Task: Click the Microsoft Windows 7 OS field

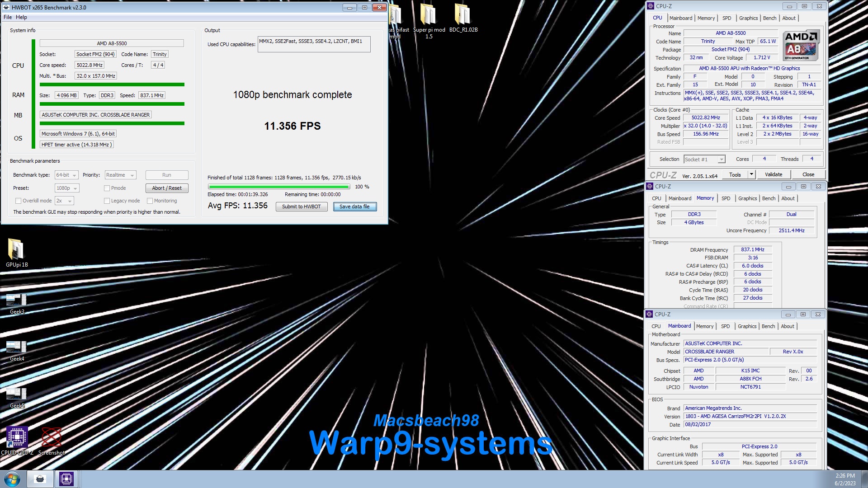Action: 78,134
